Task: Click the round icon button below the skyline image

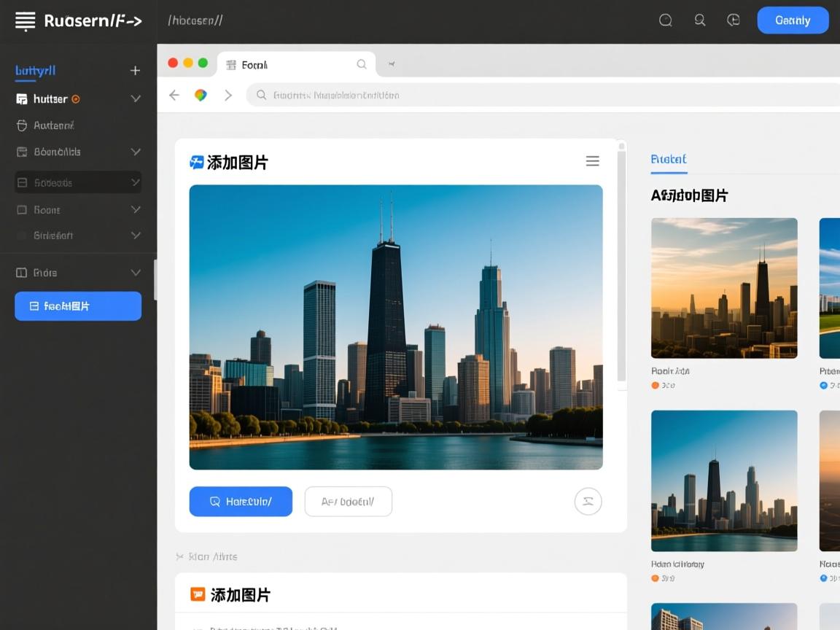Action: [588, 501]
